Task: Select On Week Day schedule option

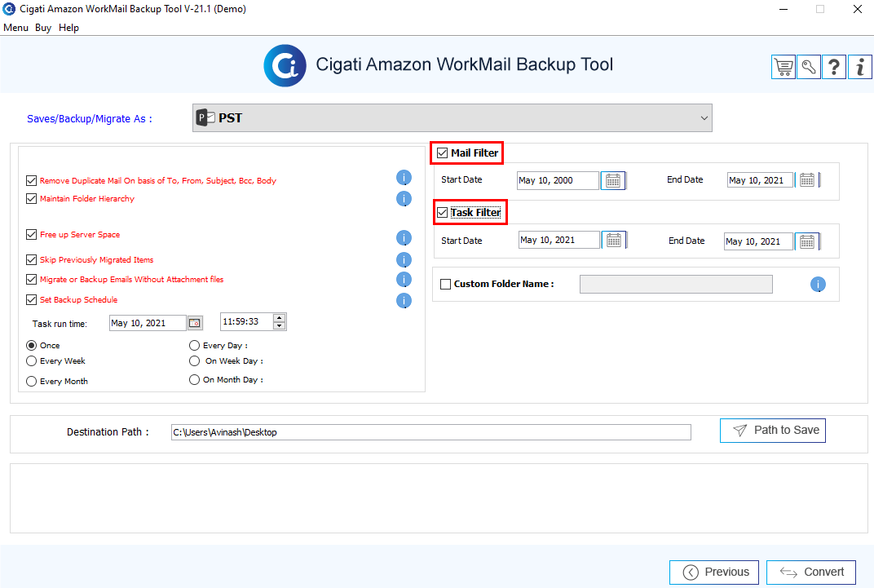Action: click(194, 361)
